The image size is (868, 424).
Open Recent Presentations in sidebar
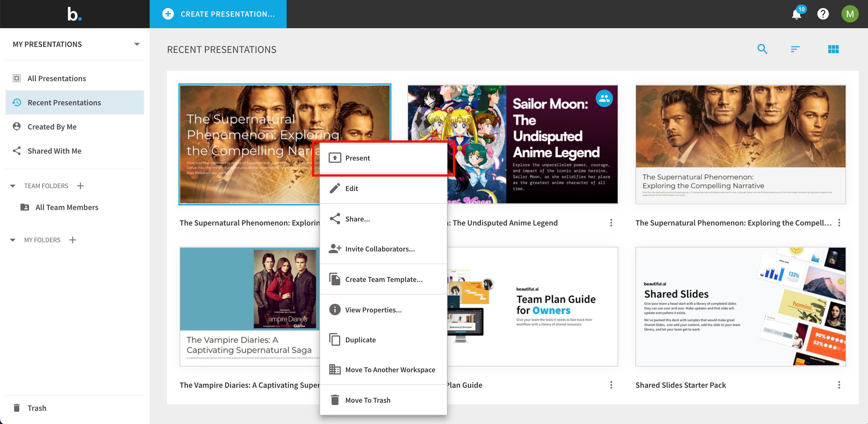click(x=75, y=102)
